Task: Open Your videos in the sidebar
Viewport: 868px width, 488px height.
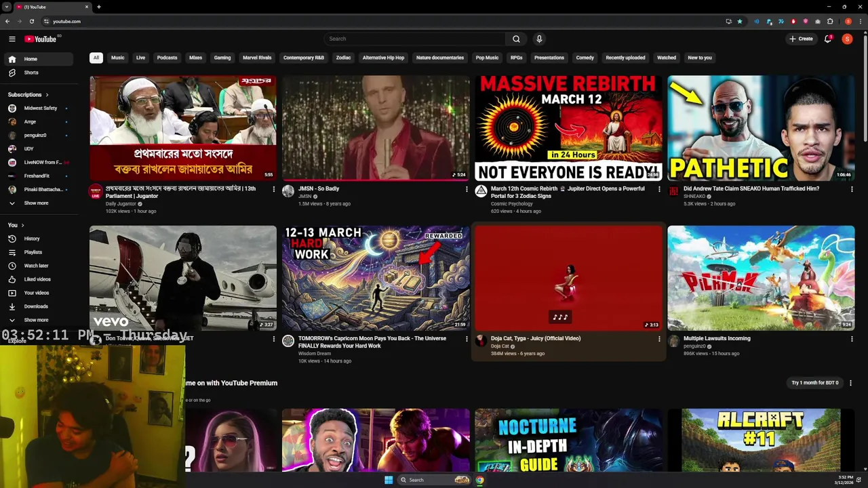Action: (38, 293)
